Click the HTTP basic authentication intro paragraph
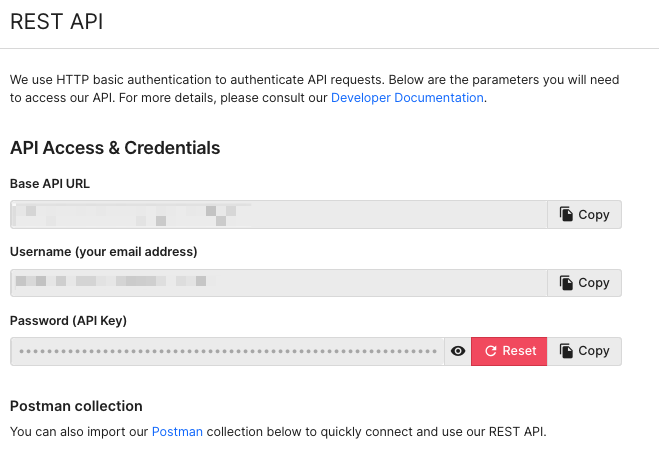Screen dimensions: 659x461 tap(314, 89)
